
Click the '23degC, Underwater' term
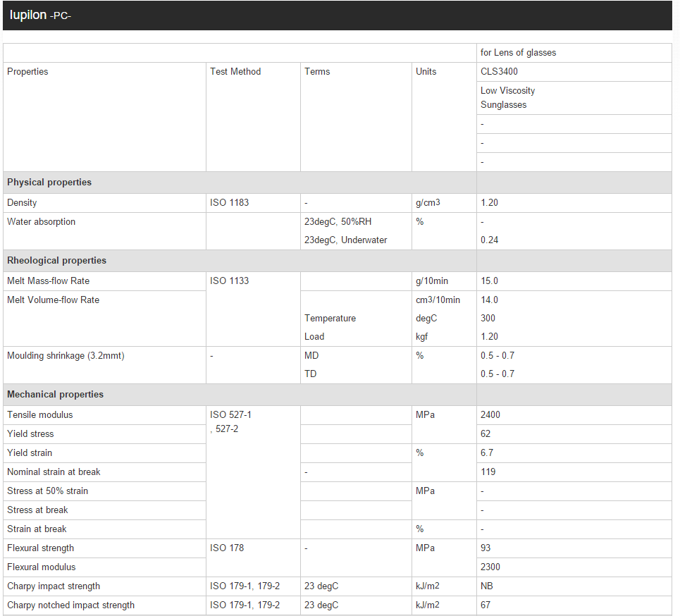346,240
